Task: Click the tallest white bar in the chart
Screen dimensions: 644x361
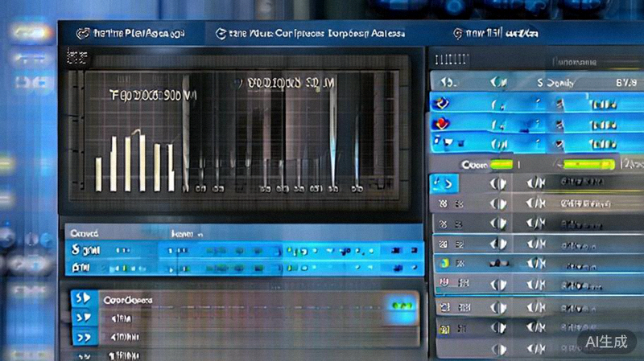Action: pyautogui.click(x=142, y=162)
